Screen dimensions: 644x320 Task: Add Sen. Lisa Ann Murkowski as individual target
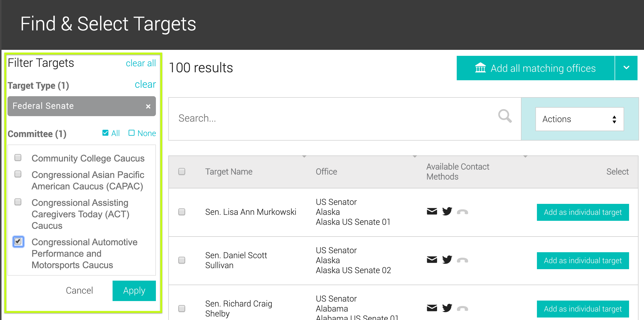pyautogui.click(x=583, y=212)
